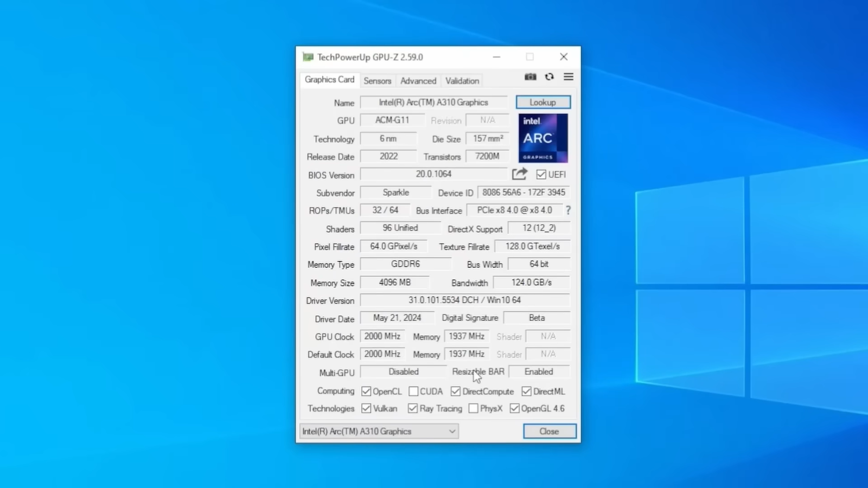This screenshot has height=488, width=868.
Task: Click the Close button at bottom
Action: tap(549, 431)
